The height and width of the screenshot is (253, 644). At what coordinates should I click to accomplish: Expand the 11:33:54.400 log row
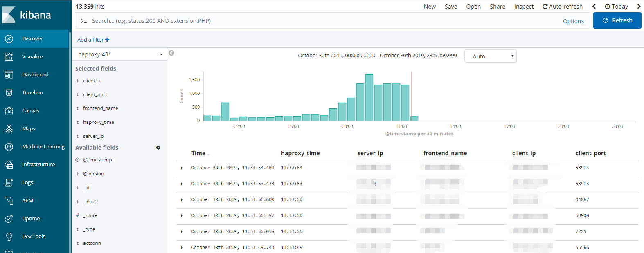pyautogui.click(x=182, y=168)
